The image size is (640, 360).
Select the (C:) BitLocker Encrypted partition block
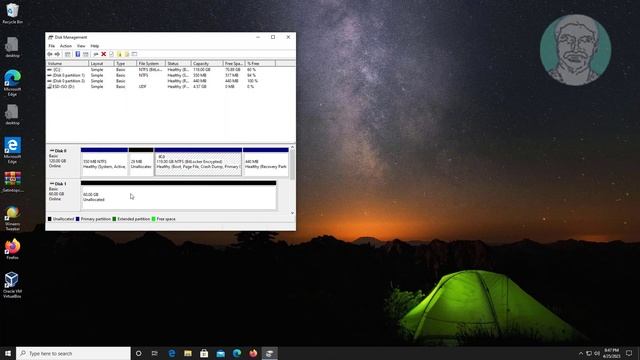(x=198, y=162)
